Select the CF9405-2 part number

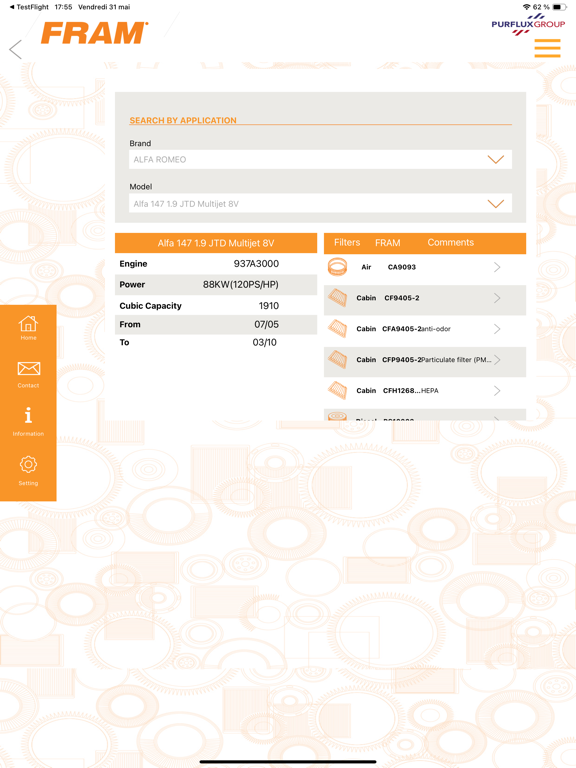402,298
